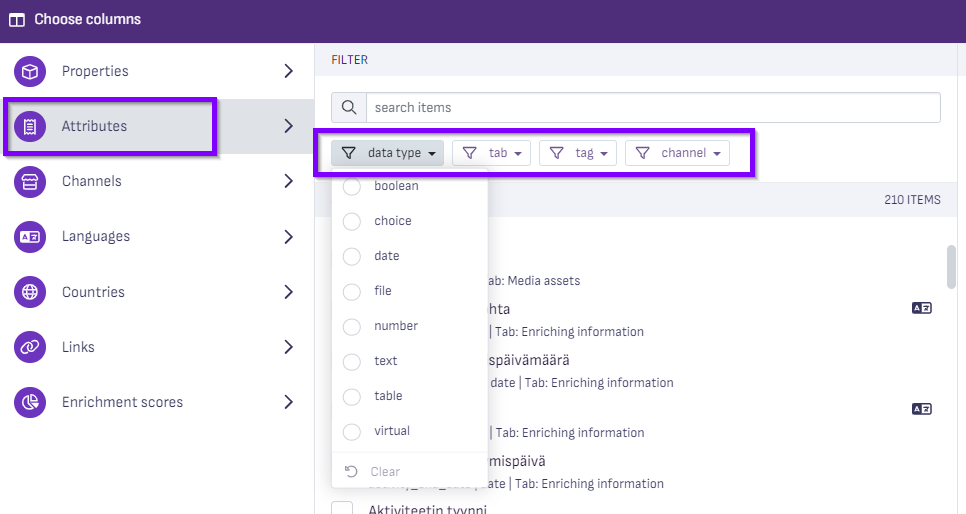The width and height of the screenshot is (966, 514).
Task: Open the tag filter dropdown
Action: [578, 153]
